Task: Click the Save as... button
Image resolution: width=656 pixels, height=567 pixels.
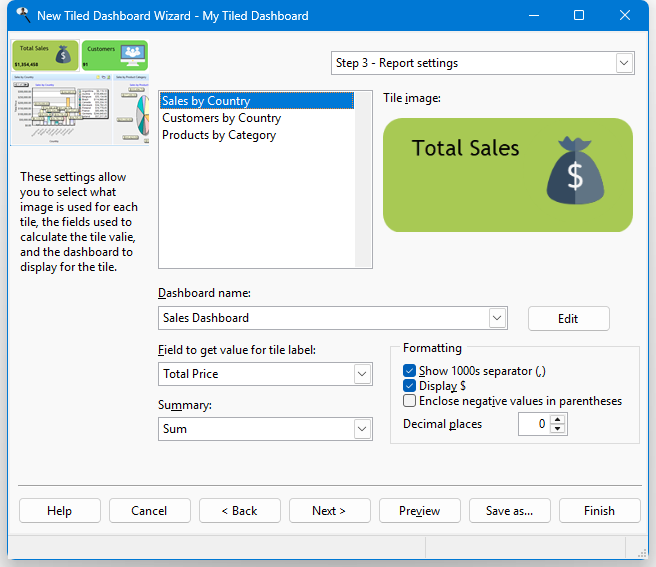Action: tap(509, 511)
